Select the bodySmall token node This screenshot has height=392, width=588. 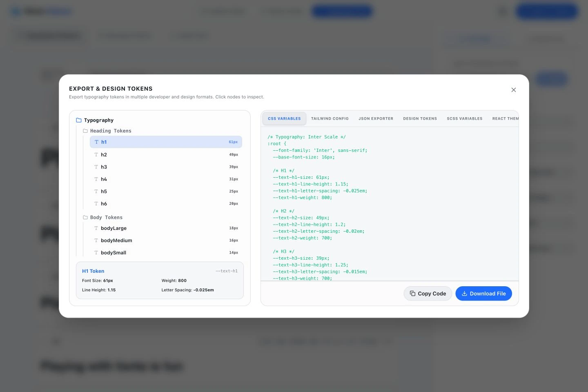tap(166, 253)
